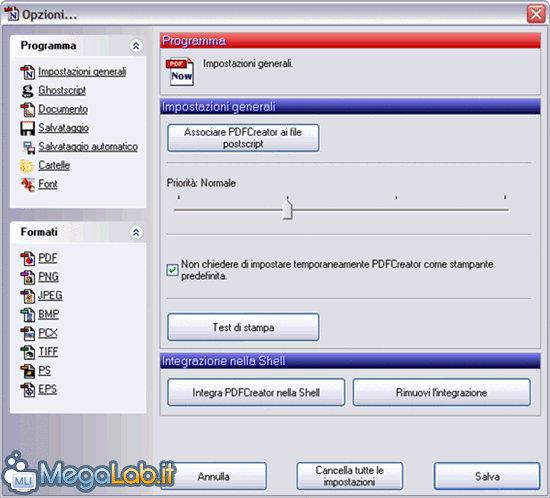The height and width of the screenshot is (498, 550).
Task: Click the Font settings icon
Action: 27,184
